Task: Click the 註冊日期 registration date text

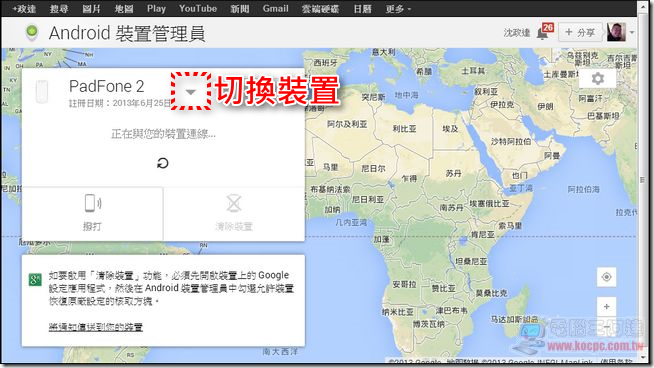Action: click(x=120, y=103)
